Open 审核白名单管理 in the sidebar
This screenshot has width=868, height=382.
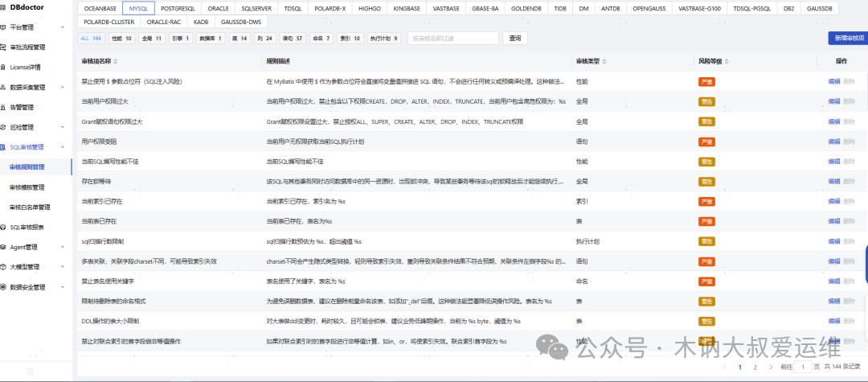[30, 207]
